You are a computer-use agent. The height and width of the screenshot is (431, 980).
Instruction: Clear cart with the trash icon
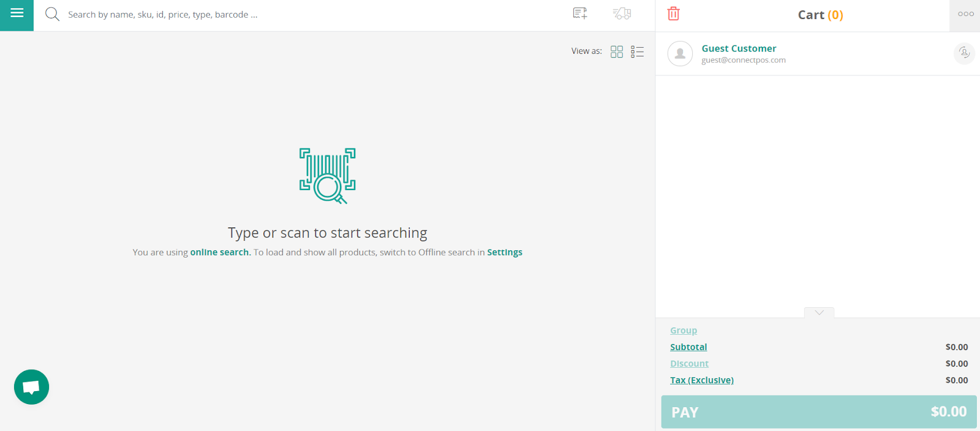point(674,13)
